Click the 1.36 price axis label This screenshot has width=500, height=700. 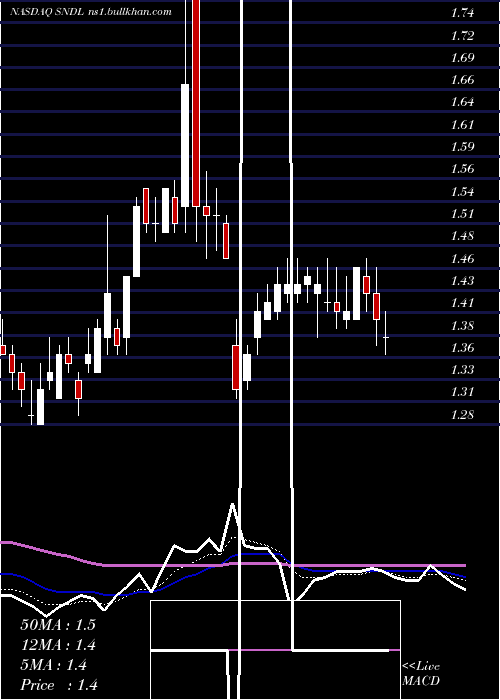tap(462, 347)
